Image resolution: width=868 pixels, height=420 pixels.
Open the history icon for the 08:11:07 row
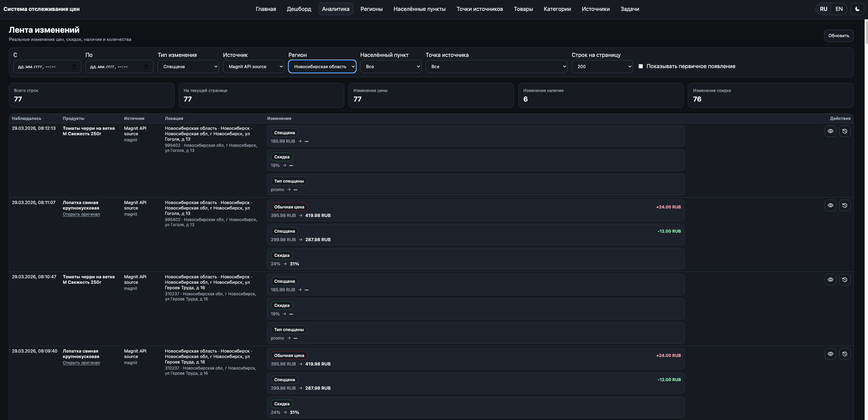845,205
